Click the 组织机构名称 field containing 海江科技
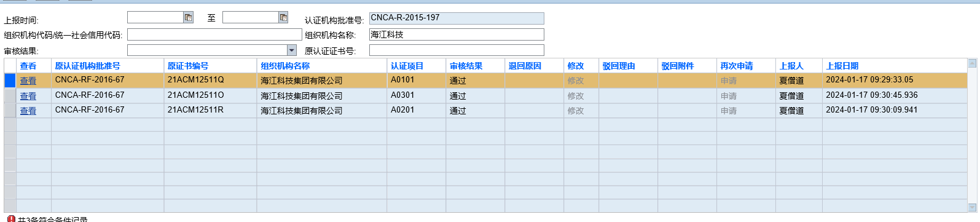This screenshot has width=980, height=222. click(457, 34)
